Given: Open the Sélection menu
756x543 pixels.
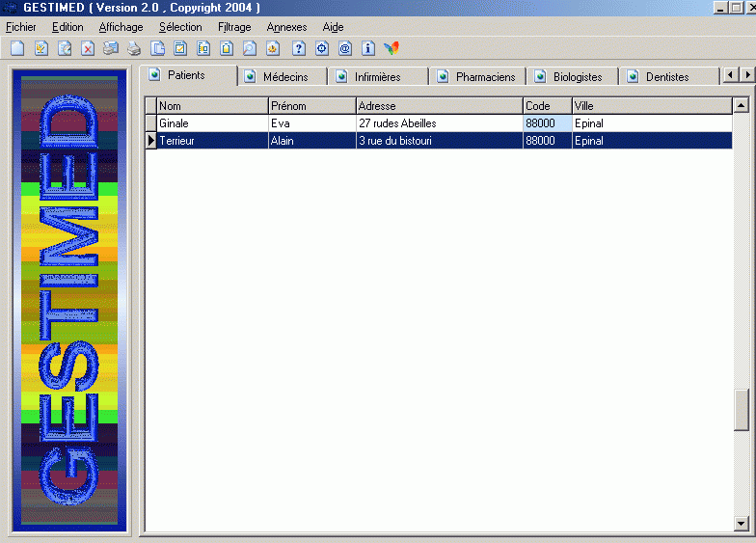Looking at the screenshot, I should pyautogui.click(x=180, y=27).
